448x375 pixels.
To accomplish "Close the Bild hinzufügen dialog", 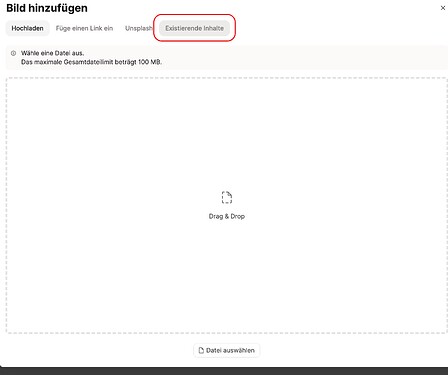I will point(443,8).
